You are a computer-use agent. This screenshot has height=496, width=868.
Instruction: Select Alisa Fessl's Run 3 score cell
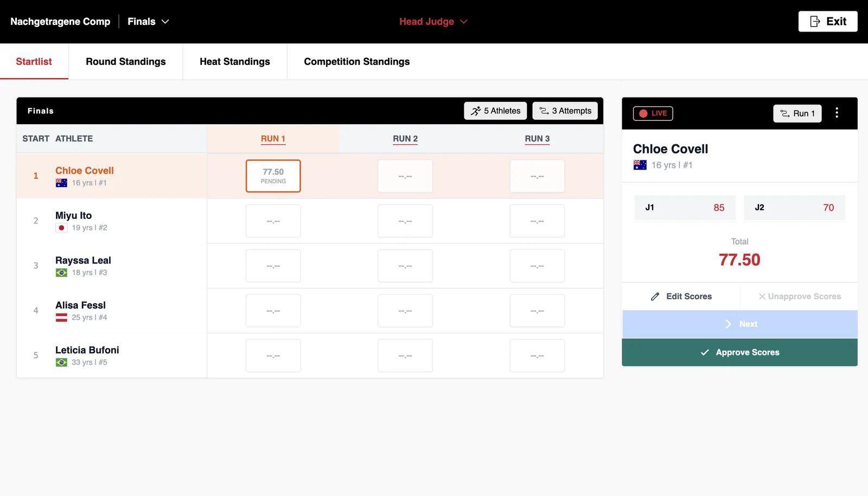click(537, 311)
